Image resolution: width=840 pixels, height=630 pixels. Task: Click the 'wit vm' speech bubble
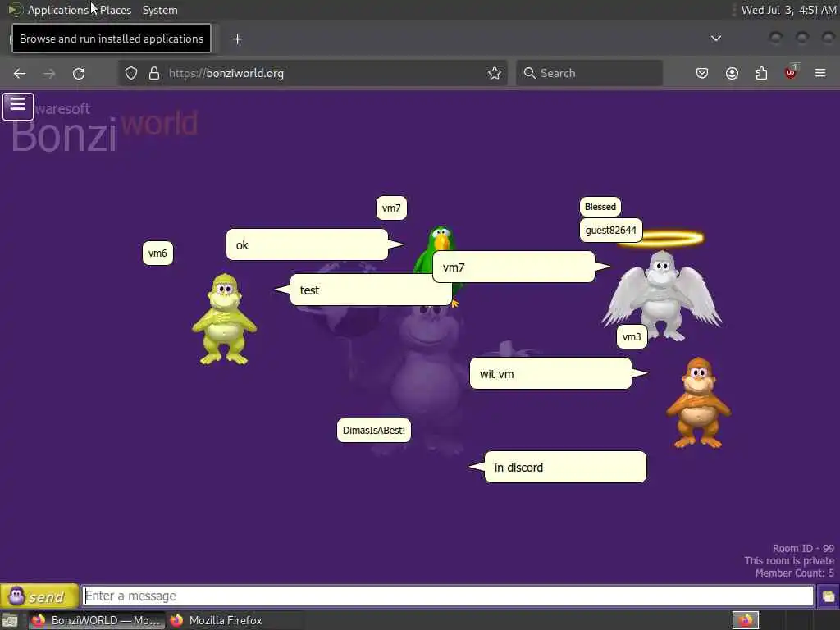(x=550, y=373)
